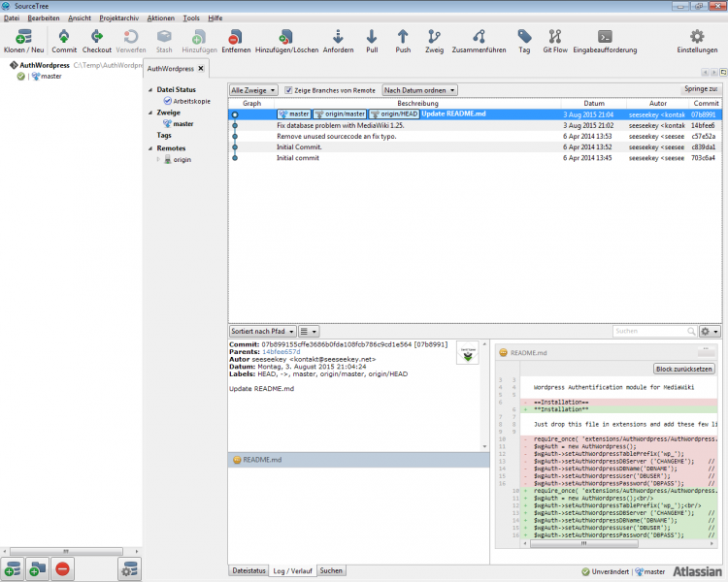Open the Alle Zweige dropdown

[x=253, y=90]
